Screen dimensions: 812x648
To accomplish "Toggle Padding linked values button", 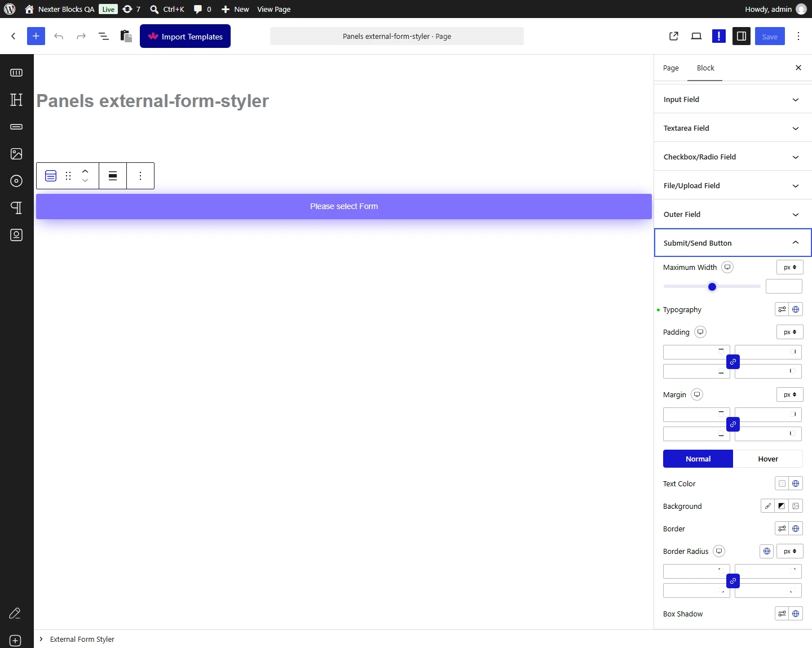I will 733,362.
